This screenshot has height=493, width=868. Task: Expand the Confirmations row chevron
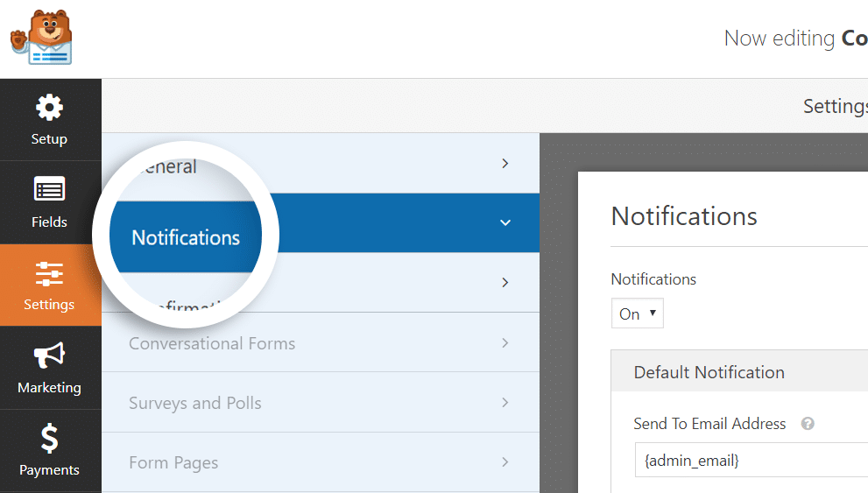pos(505,283)
